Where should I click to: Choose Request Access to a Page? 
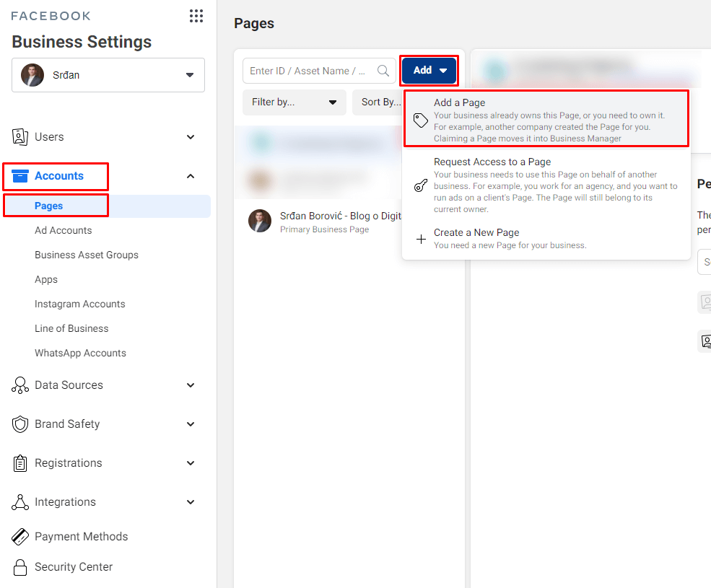[546, 185]
